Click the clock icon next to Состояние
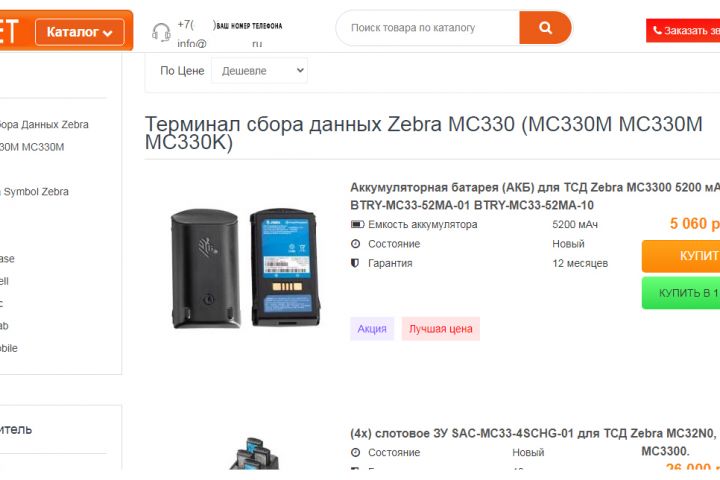This screenshot has width=720, height=480. pyautogui.click(x=355, y=244)
